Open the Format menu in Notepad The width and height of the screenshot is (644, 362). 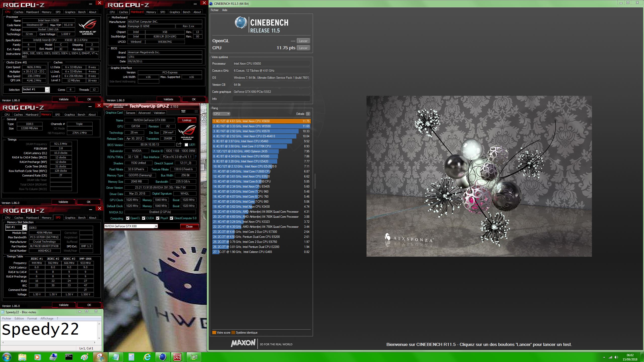pyautogui.click(x=32, y=319)
